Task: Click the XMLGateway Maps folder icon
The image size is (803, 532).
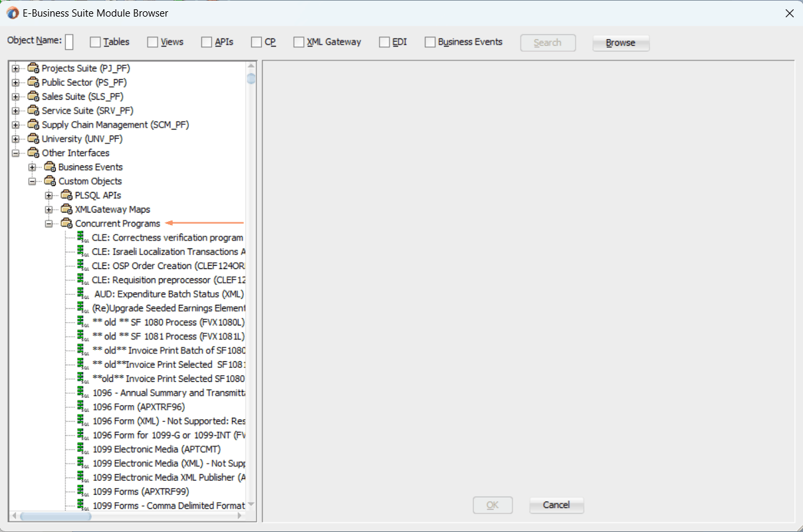Action: tap(66, 209)
